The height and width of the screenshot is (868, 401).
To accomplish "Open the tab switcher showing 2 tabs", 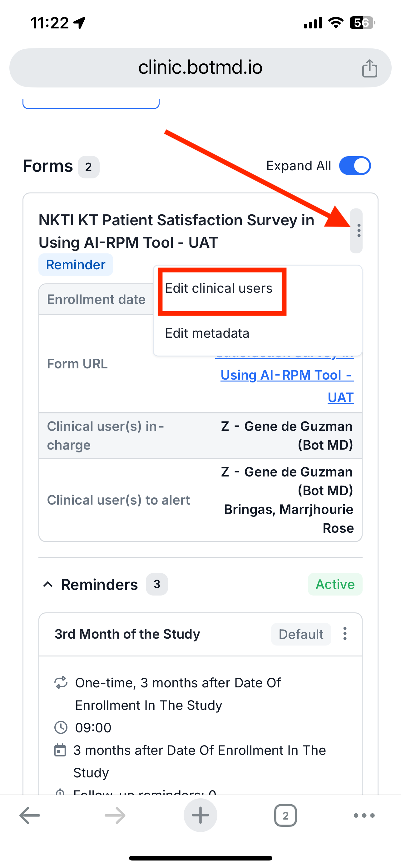I will pos(285,815).
